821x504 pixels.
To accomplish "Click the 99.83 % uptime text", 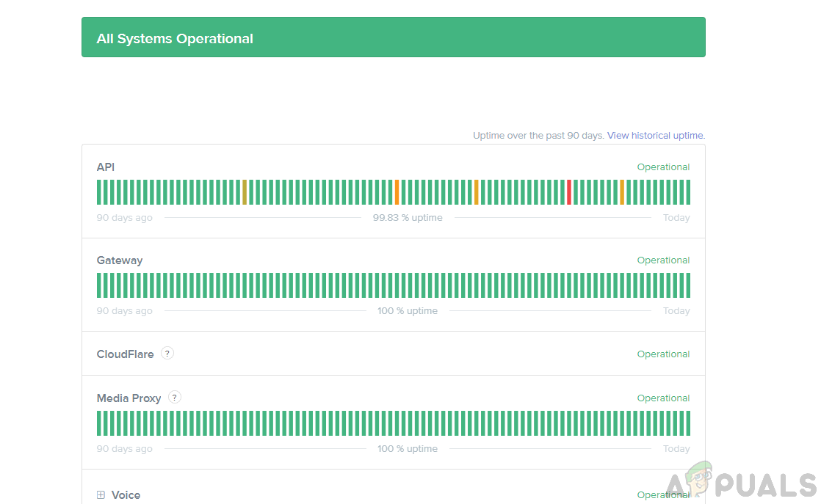I will (408, 218).
